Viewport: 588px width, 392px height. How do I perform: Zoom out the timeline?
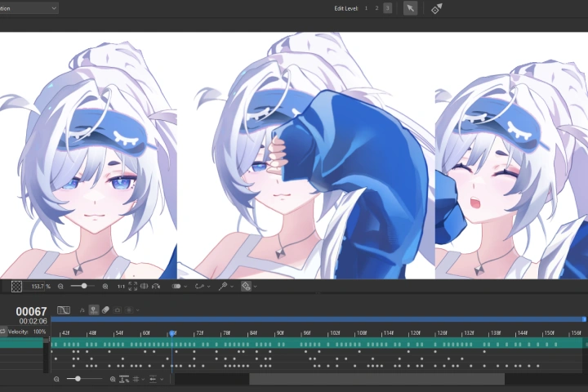coord(56,379)
